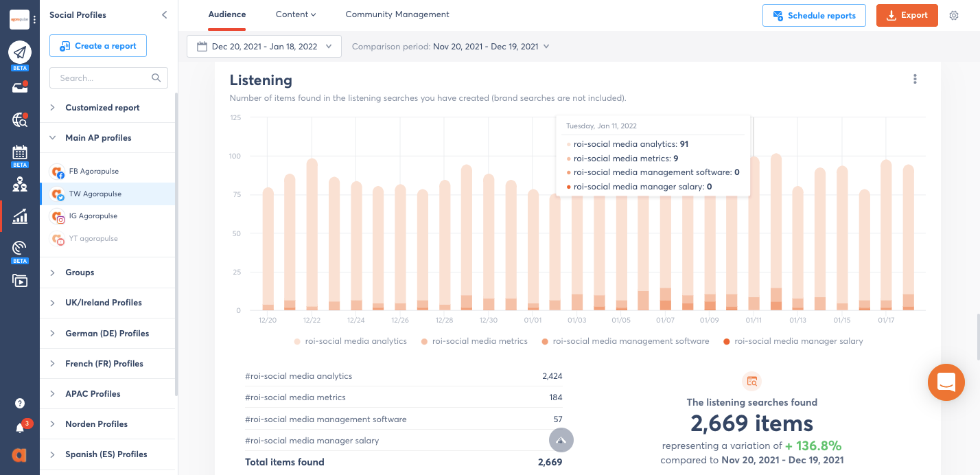Open the Dec 20 - Jan 18 date range dropdown
Screen dimensions: 980x475
pyautogui.click(x=264, y=47)
